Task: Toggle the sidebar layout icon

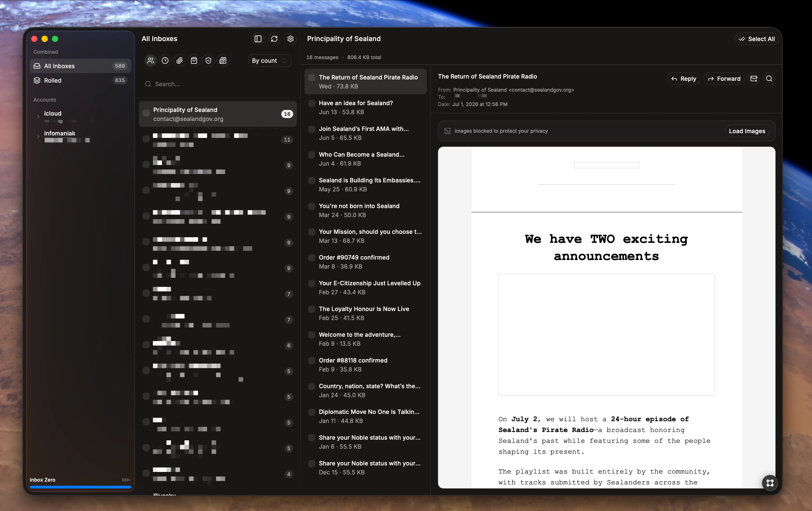Action: [x=258, y=39]
